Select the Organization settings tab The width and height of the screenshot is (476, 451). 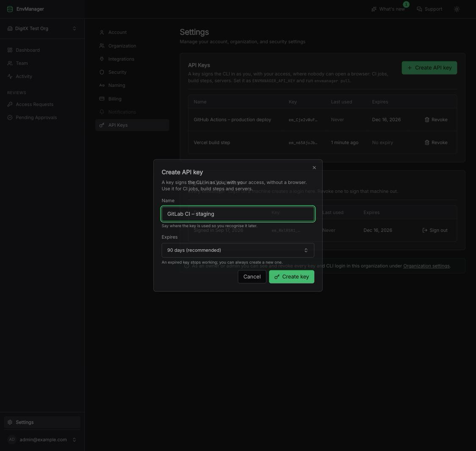(132, 46)
